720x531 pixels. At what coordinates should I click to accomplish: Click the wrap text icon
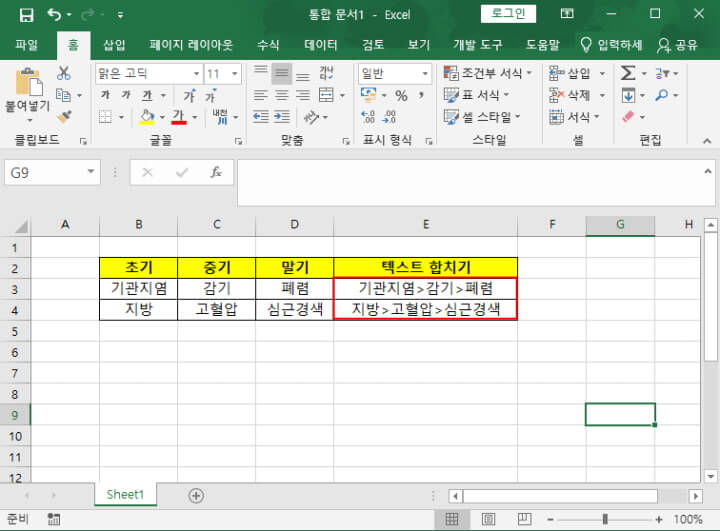pos(326,73)
